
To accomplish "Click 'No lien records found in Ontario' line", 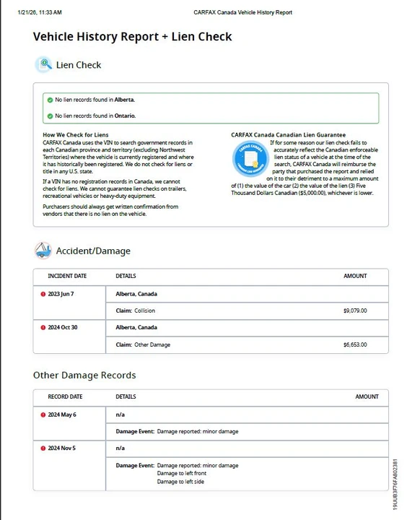I will point(95,116).
